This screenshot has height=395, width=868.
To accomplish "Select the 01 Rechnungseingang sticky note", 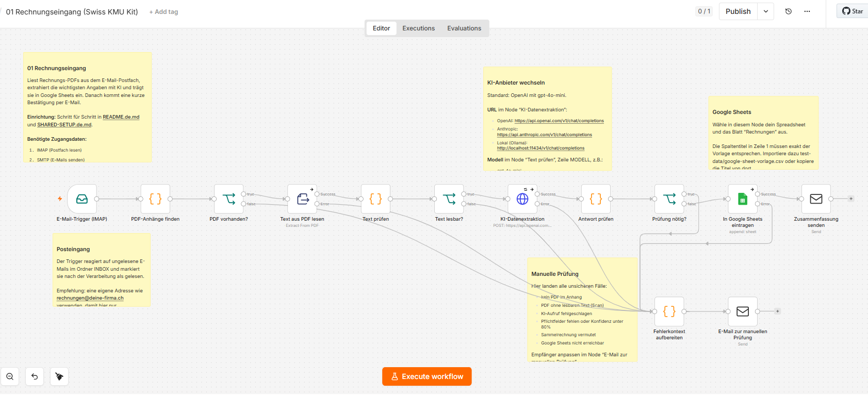I will coord(88,107).
